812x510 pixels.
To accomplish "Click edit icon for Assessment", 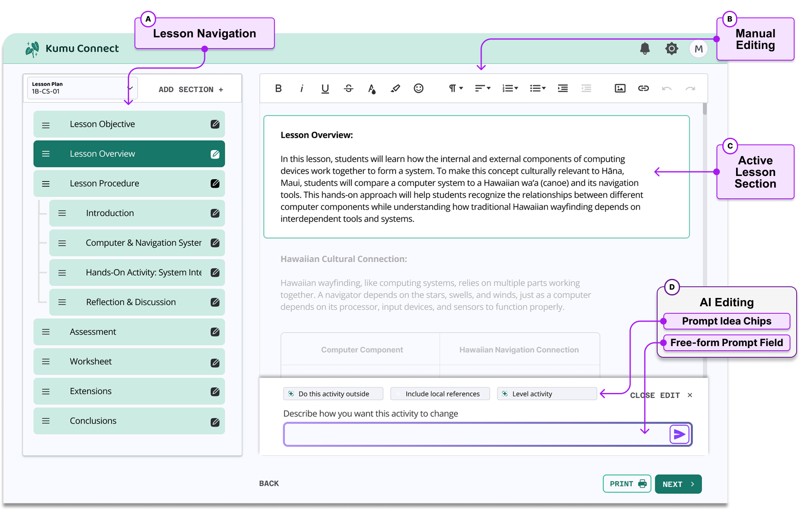I will (x=215, y=332).
